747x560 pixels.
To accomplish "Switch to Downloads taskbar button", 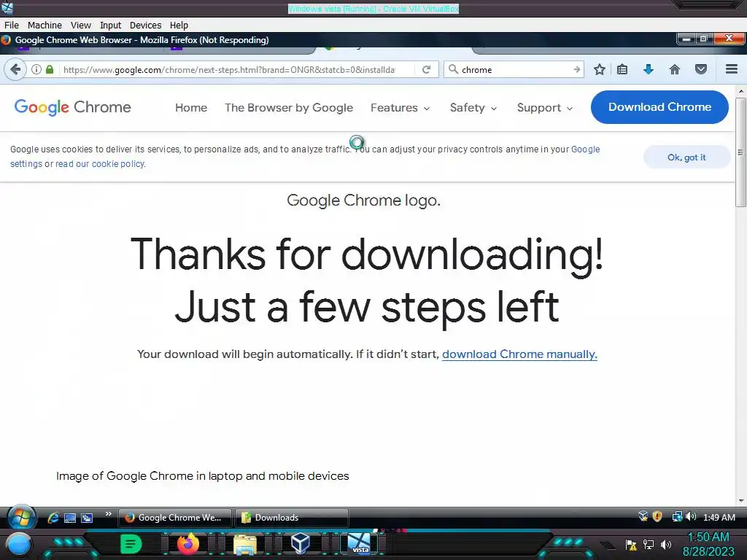I will pyautogui.click(x=292, y=517).
